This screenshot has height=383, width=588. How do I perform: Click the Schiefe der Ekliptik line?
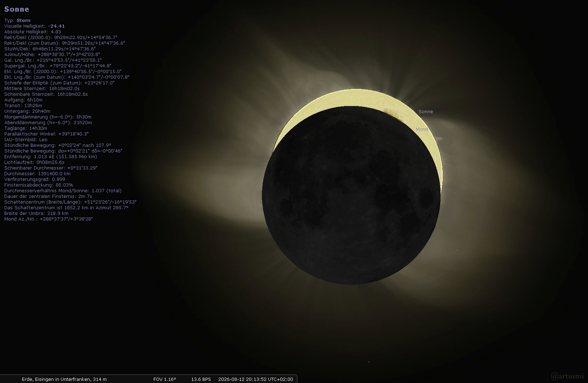point(59,83)
